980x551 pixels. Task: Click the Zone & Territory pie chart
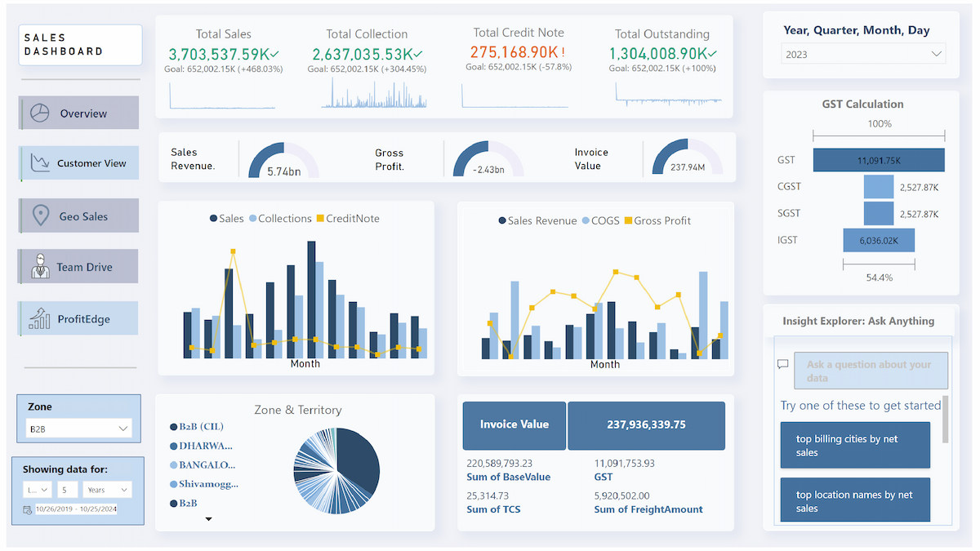pos(336,471)
